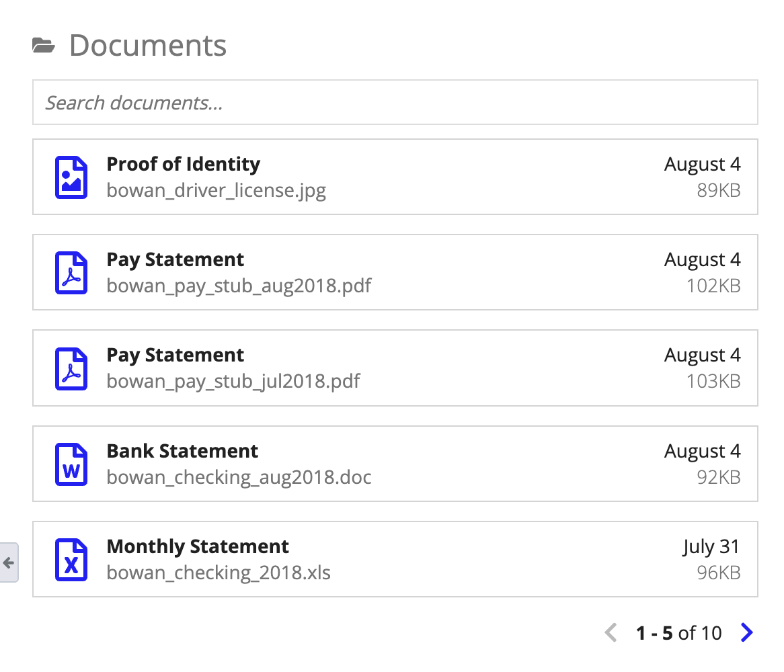Viewport: 784px width, 672px height.
Task: Click the image file icon for Proof of Identity
Action: pyautogui.click(x=71, y=177)
